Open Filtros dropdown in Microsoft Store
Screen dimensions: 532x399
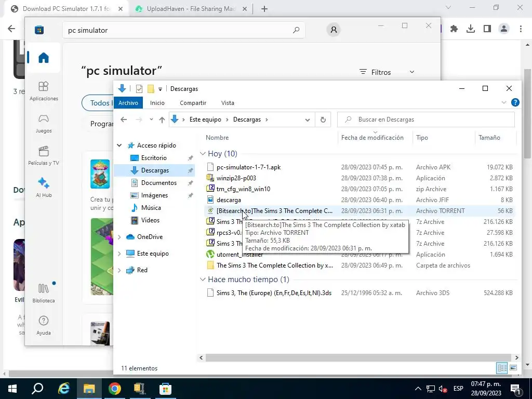coord(387,72)
